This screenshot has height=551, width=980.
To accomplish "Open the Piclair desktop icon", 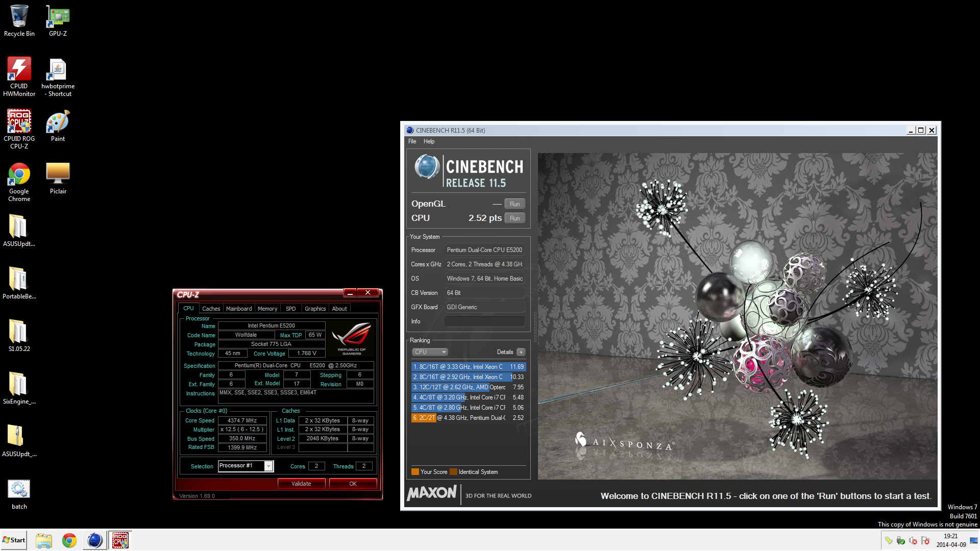I will pos(58,178).
